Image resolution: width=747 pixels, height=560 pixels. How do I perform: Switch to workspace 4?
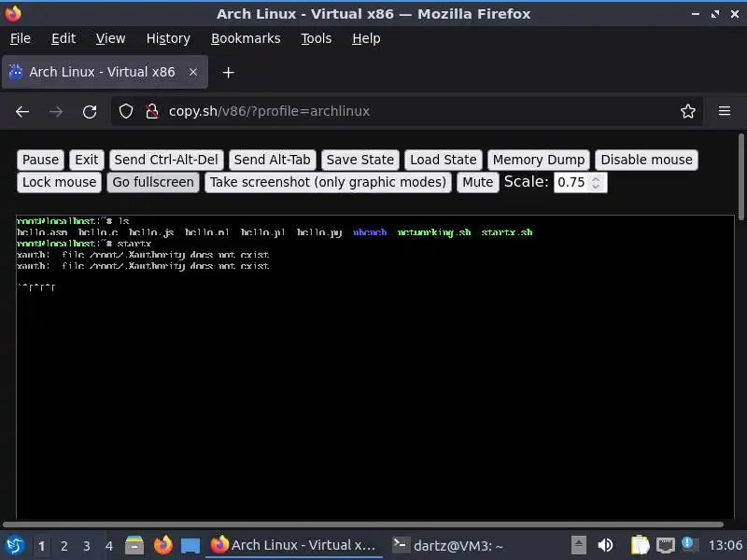tap(109, 546)
